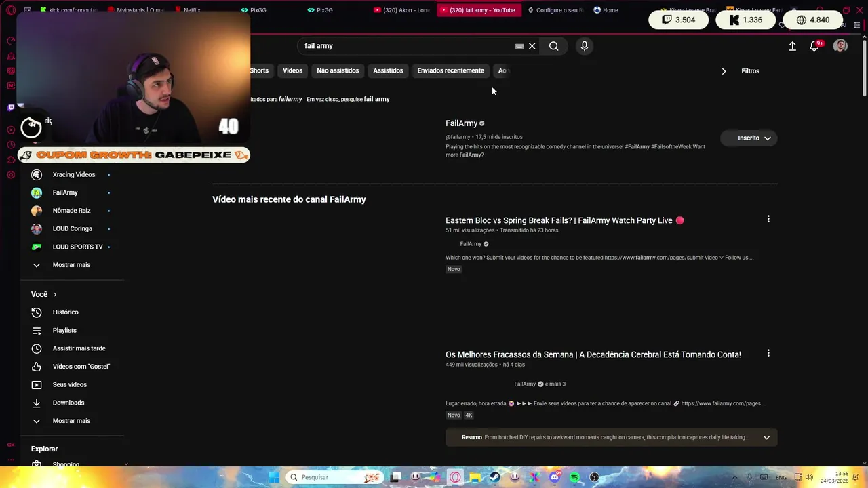Click the ENG language indicator
Screen dimensions: 868x488
coord(781,477)
